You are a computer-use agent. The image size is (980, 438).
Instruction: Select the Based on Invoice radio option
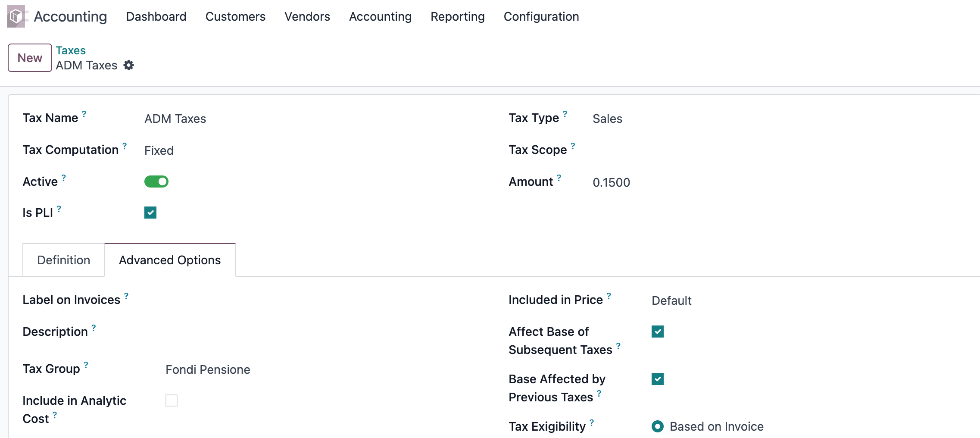tap(658, 426)
